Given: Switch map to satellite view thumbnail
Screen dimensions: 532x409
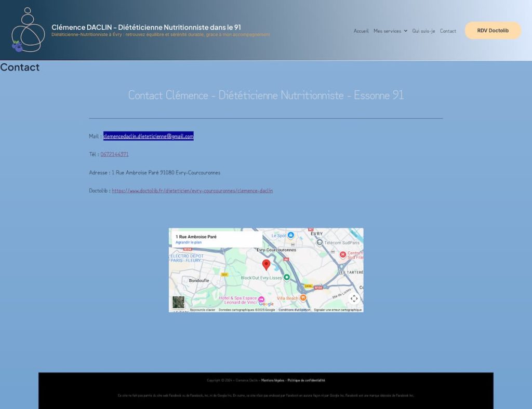Looking at the screenshot, I should (x=178, y=302).
